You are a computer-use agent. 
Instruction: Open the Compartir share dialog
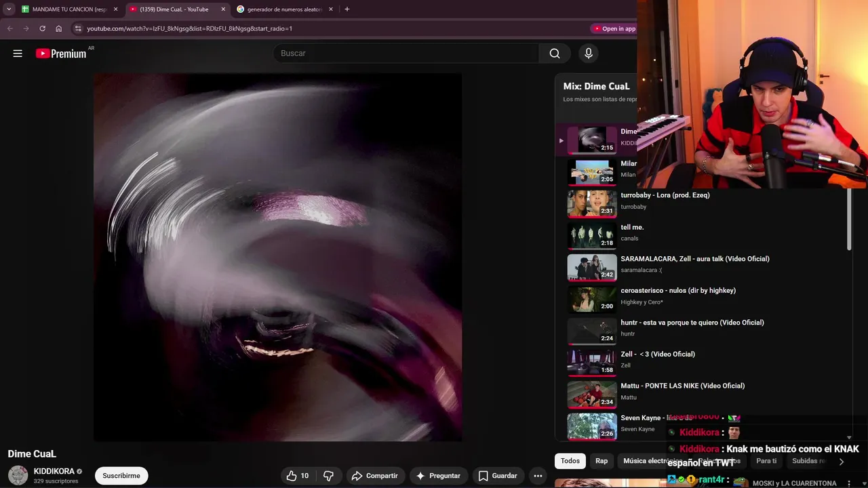375,476
